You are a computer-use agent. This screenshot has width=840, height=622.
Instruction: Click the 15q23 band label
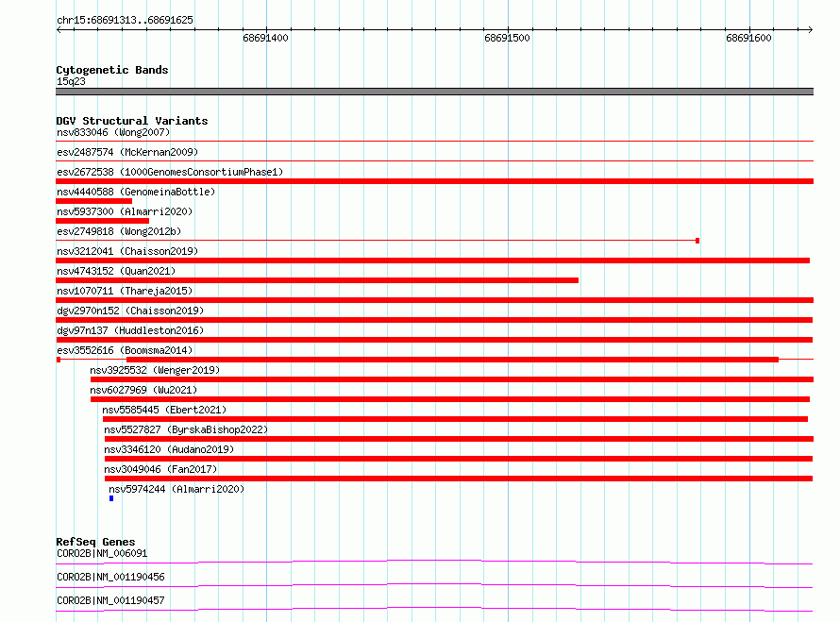[x=71, y=81]
